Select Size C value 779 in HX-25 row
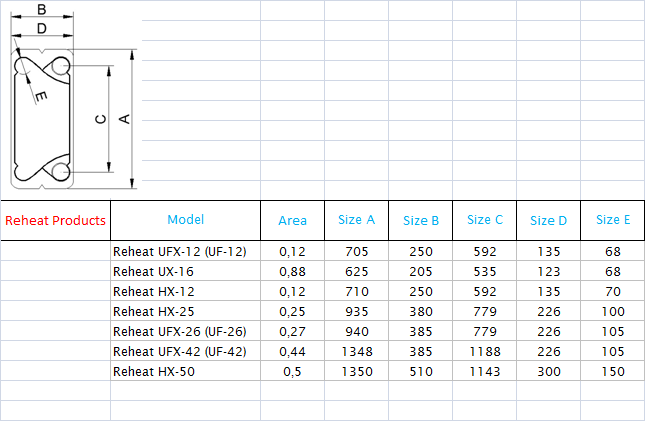The image size is (645, 421). (485, 312)
